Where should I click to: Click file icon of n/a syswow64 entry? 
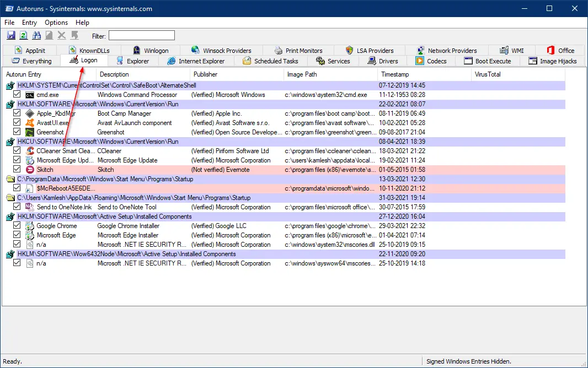pos(30,263)
